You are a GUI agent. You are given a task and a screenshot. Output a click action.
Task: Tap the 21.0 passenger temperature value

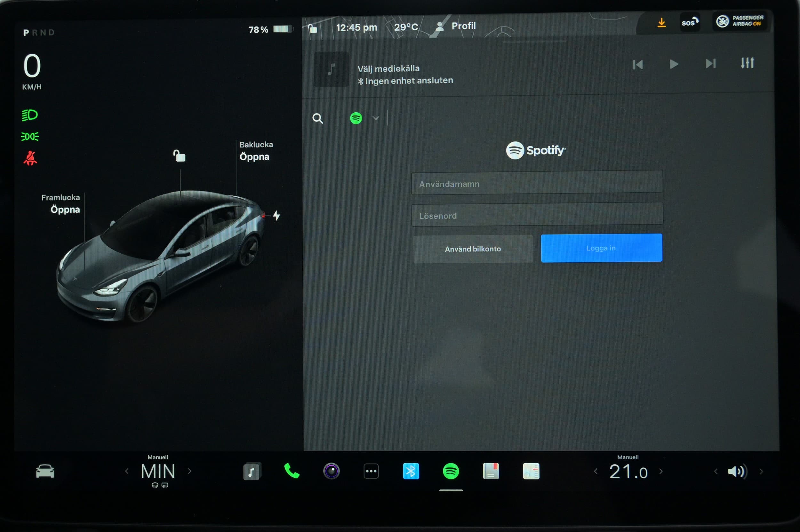coord(628,472)
